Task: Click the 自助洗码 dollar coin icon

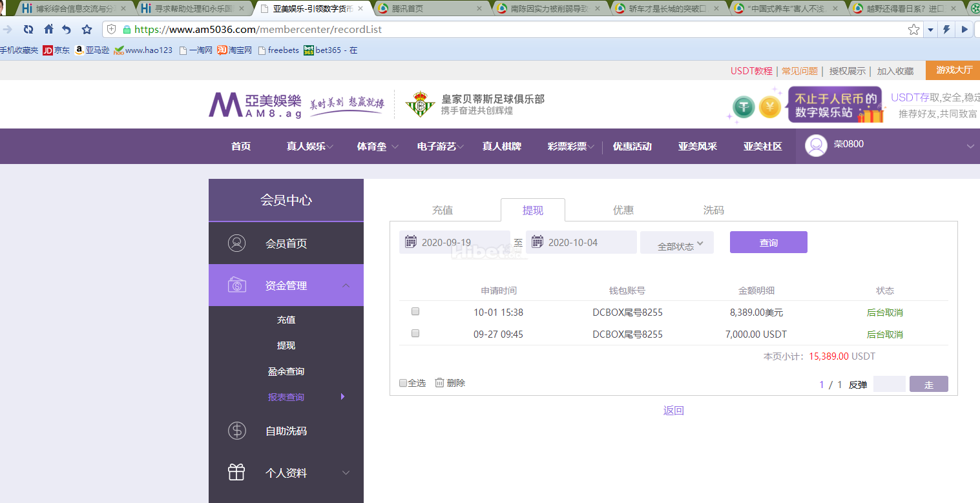Action: pyautogui.click(x=236, y=431)
